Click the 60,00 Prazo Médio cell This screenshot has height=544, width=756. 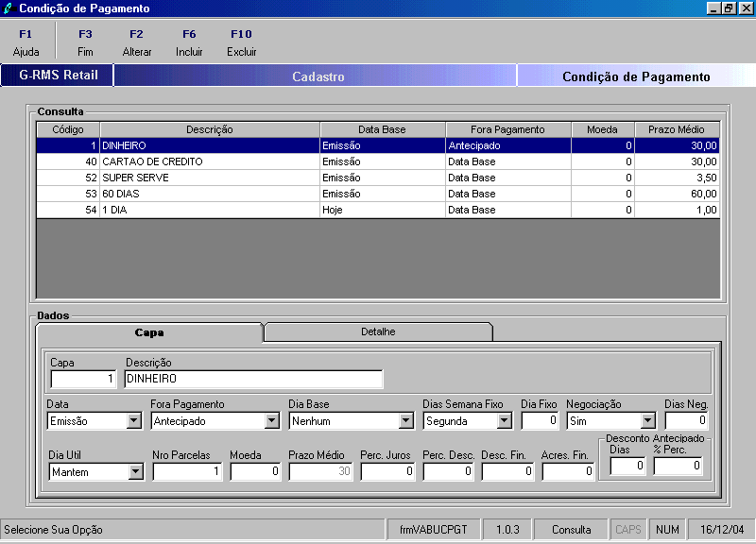point(677,194)
